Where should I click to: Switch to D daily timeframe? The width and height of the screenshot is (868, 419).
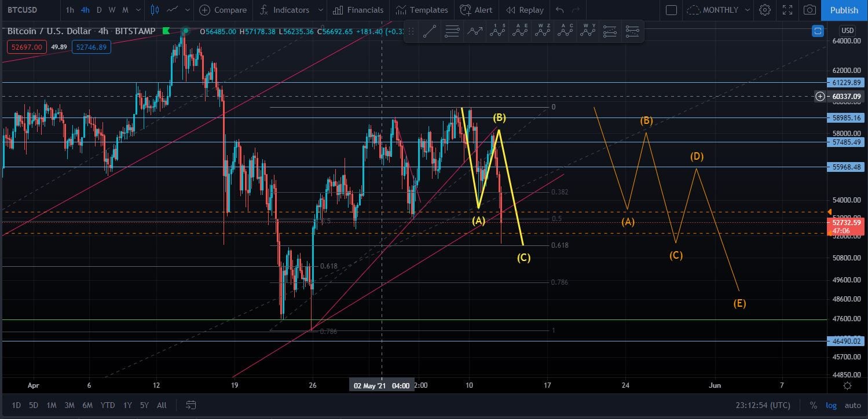click(99, 10)
